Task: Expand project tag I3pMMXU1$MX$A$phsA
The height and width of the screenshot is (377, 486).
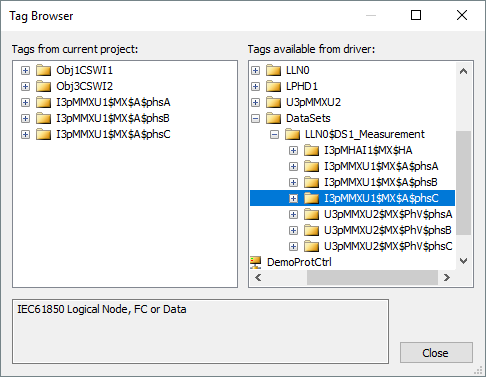Action: click(25, 103)
